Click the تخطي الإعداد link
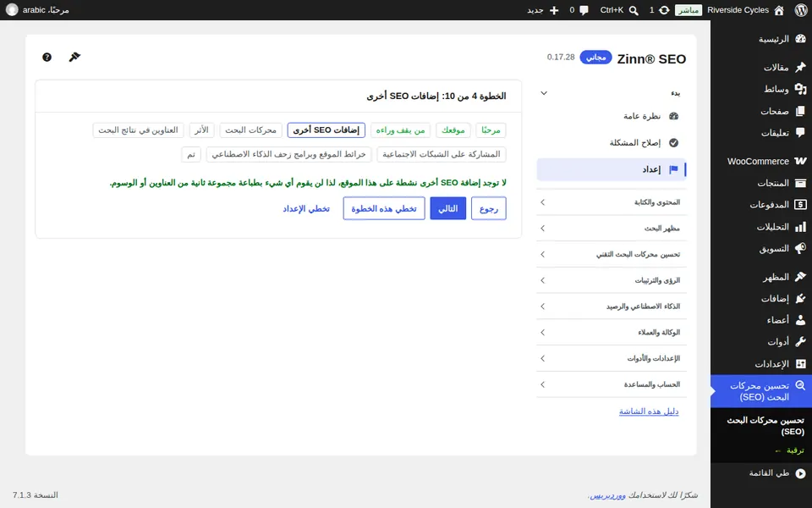The width and height of the screenshot is (812, 508). coord(306,208)
